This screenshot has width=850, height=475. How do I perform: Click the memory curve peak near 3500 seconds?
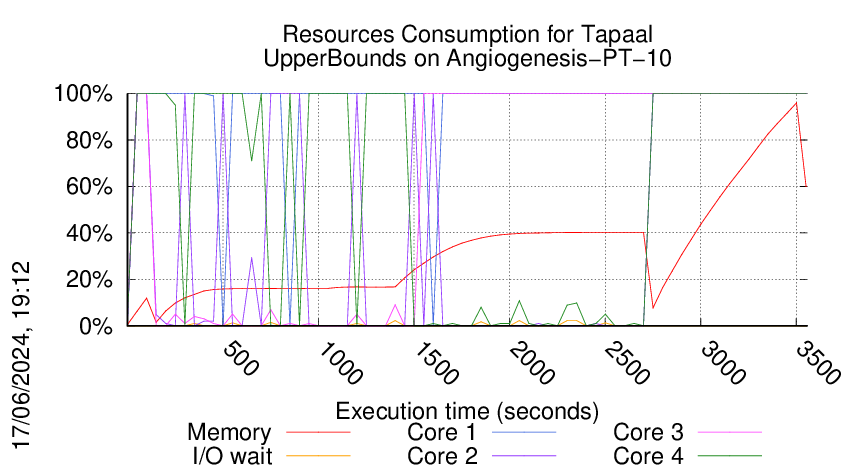796,102
